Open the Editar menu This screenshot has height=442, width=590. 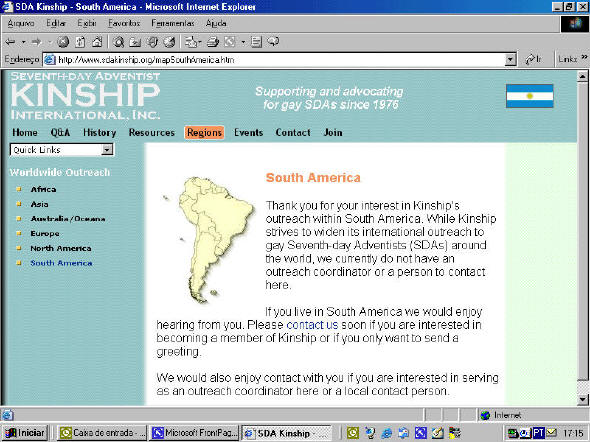click(56, 23)
